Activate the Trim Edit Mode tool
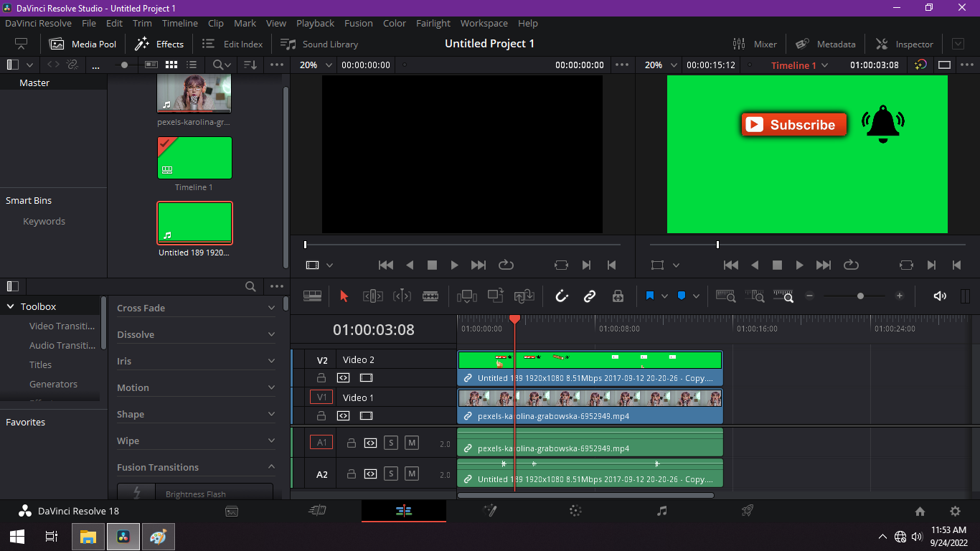980x551 pixels. tap(372, 296)
